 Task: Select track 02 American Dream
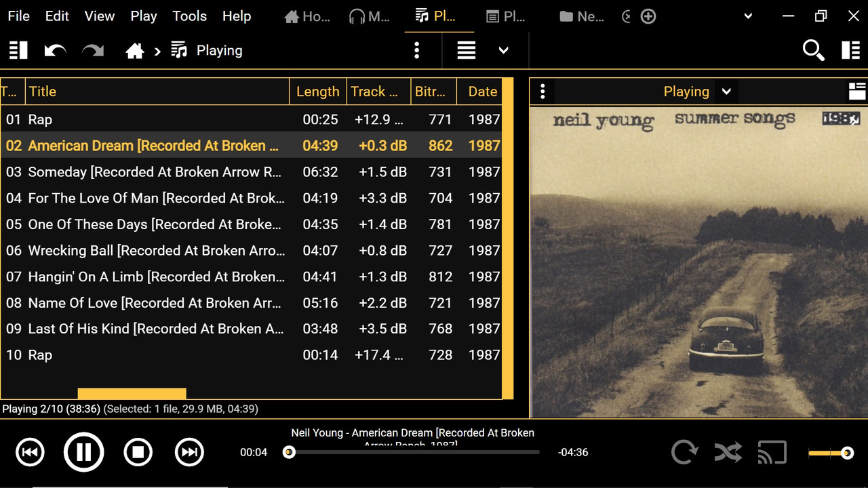click(x=251, y=146)
